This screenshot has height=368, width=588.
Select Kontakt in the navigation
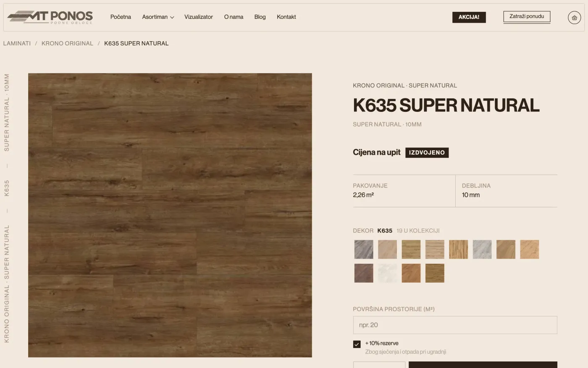point(286,17)
